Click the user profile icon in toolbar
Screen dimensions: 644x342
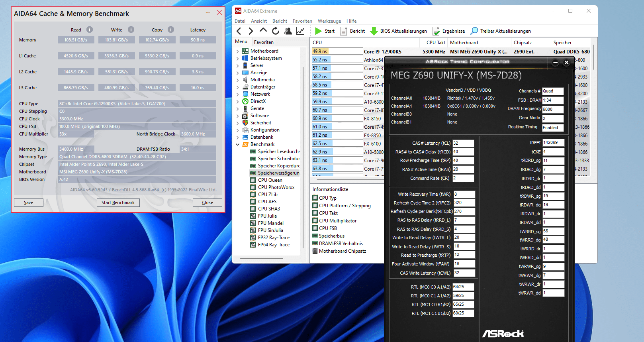tap(288, 31)
